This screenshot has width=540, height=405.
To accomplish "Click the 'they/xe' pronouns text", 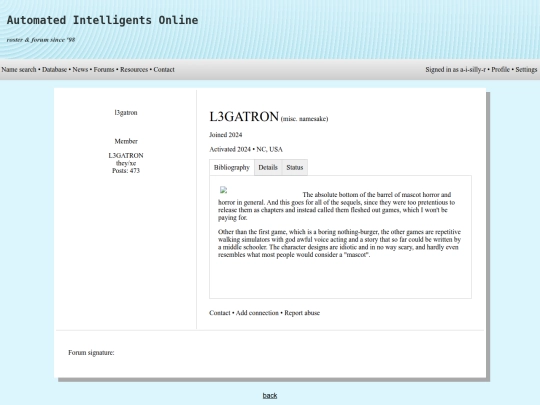I will [126, 163].
